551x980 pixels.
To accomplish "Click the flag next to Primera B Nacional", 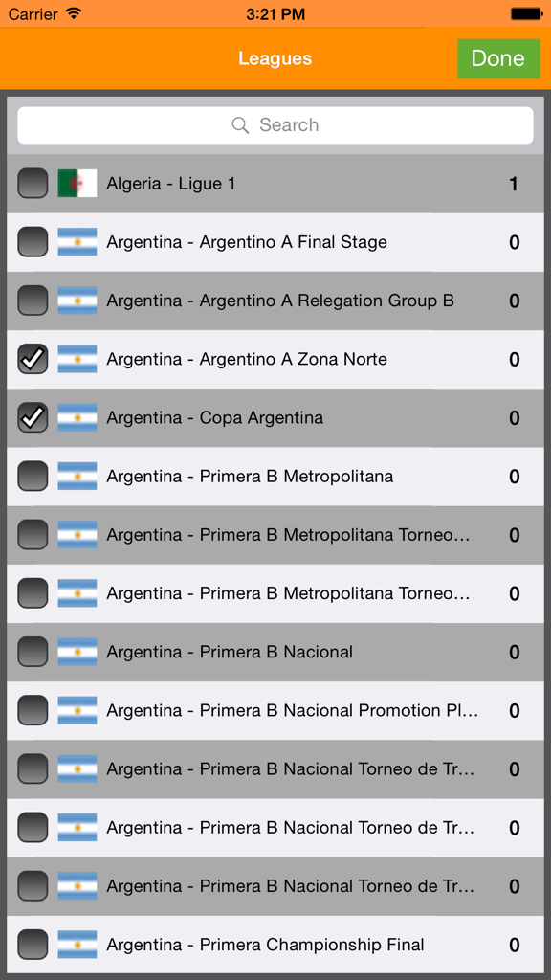I will coord(77,652).
